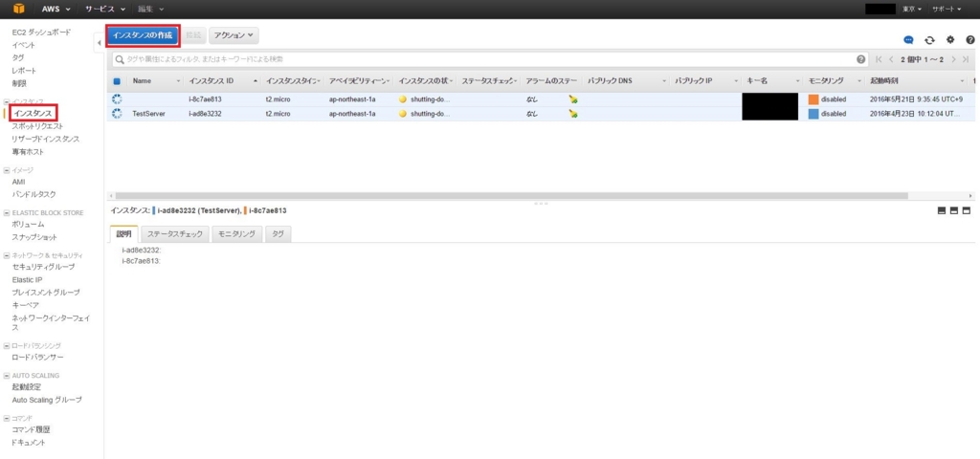Click instance ID i-ad8e3232 cell
The image size is (980, 459).
tap(205, 114)
